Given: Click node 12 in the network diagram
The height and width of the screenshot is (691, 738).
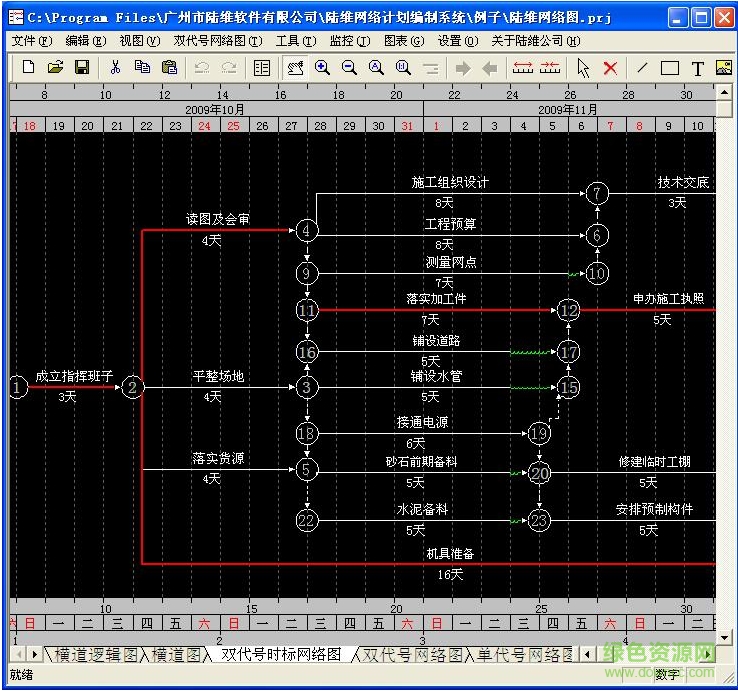Looking at the screenshot, I should tap(569, 310).
